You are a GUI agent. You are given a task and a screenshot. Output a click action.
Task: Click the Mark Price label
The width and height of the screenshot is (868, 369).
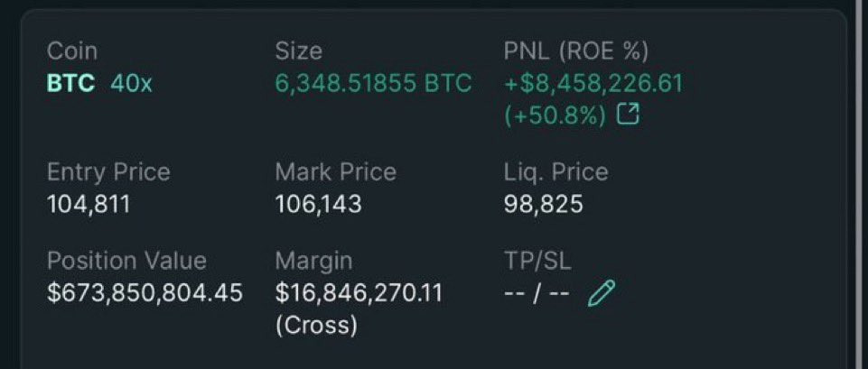335,172
